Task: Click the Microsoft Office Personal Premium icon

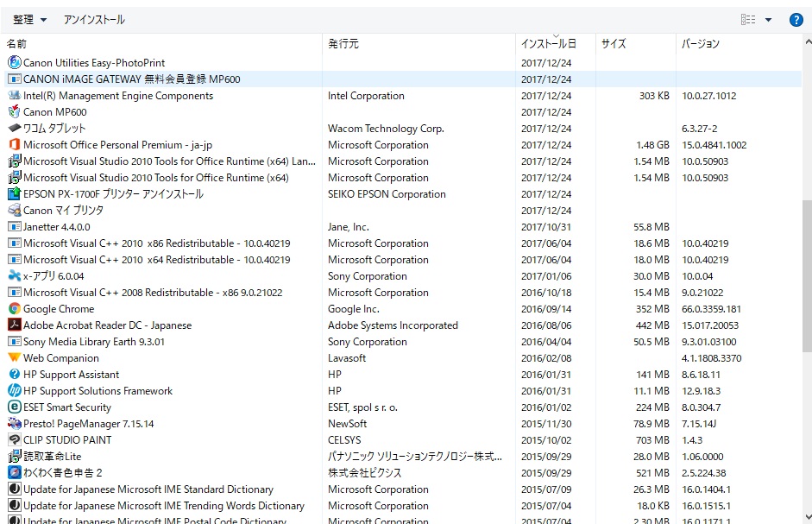Action: (15, 145)
